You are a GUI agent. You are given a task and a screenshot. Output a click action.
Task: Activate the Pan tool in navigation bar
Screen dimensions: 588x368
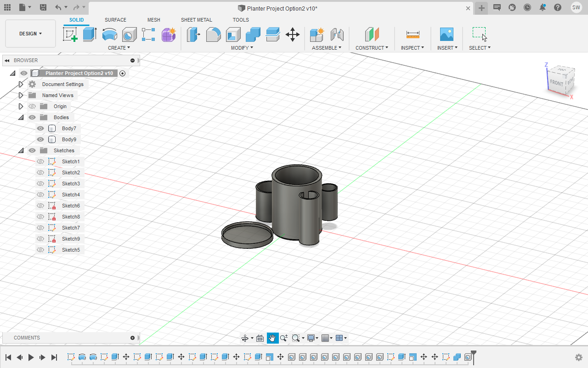(x=272, y=338)
